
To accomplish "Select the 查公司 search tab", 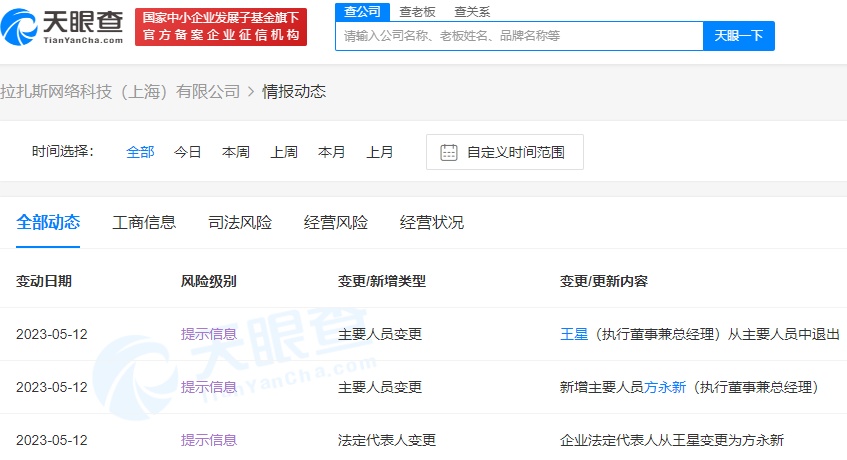I will [362, 11].
